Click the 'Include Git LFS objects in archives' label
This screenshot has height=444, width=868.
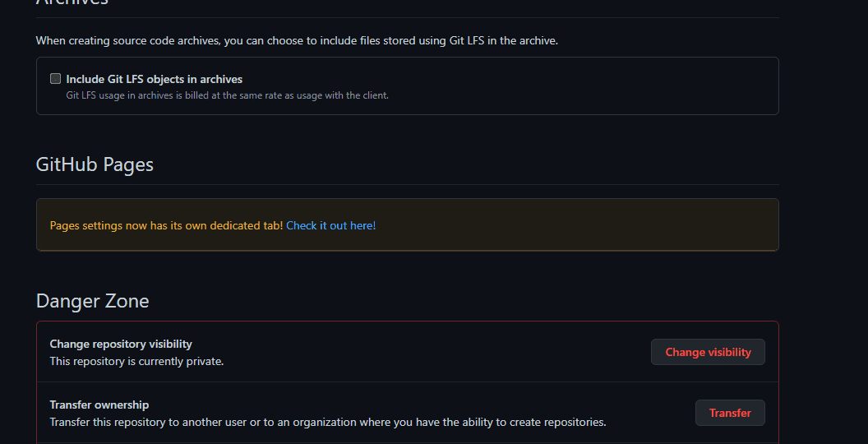click(155, 79)
